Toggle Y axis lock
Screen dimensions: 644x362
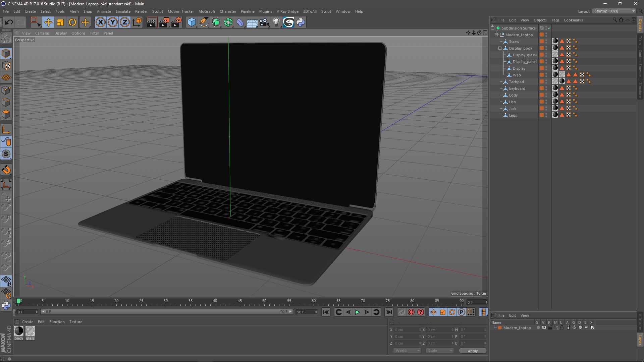pyautogui.click(x=113, y=22)
